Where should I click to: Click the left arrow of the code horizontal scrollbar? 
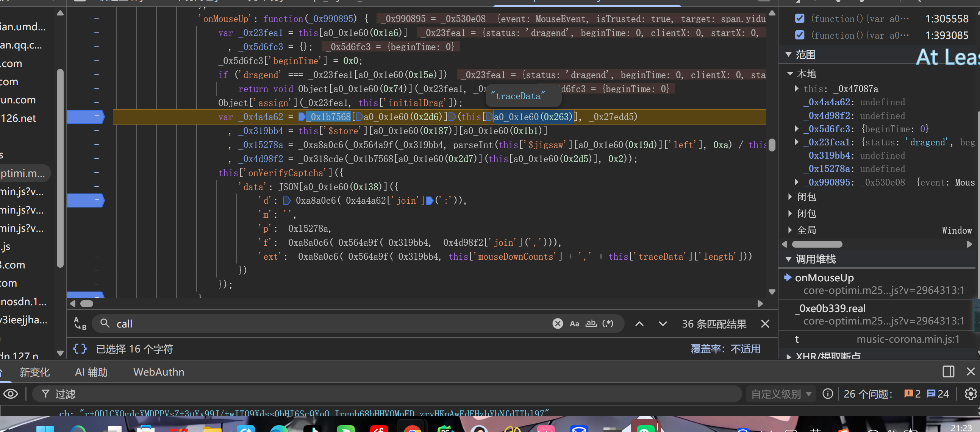pyautogui.click(x=73, y=304)
